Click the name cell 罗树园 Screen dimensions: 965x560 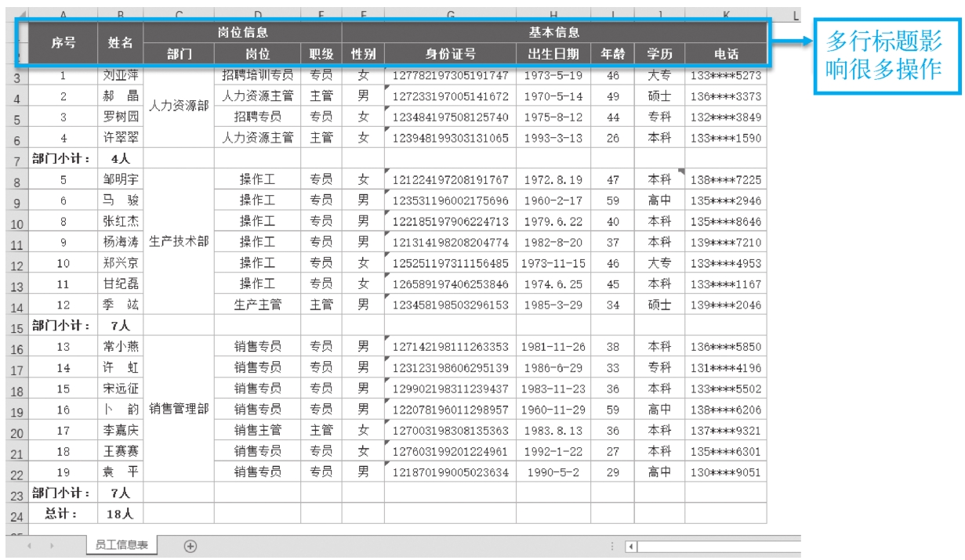(x=121, y=117)
